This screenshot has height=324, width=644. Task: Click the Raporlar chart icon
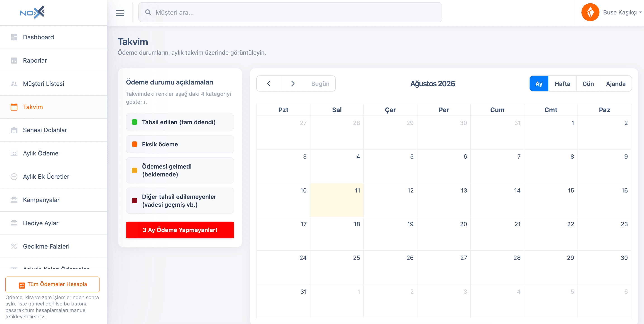[14, 61]
